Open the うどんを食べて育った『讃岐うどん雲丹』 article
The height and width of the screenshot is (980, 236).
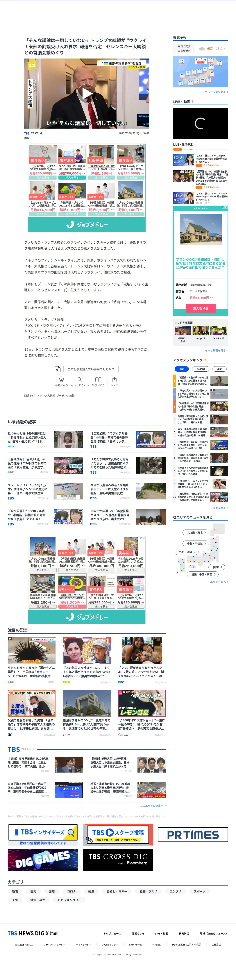(x=32, y=660)
